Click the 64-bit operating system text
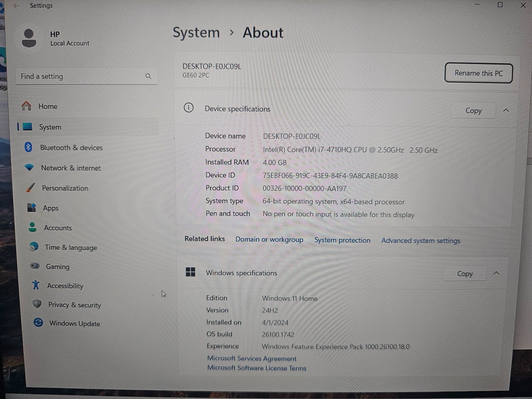532x399 pixels. [334, 202]
